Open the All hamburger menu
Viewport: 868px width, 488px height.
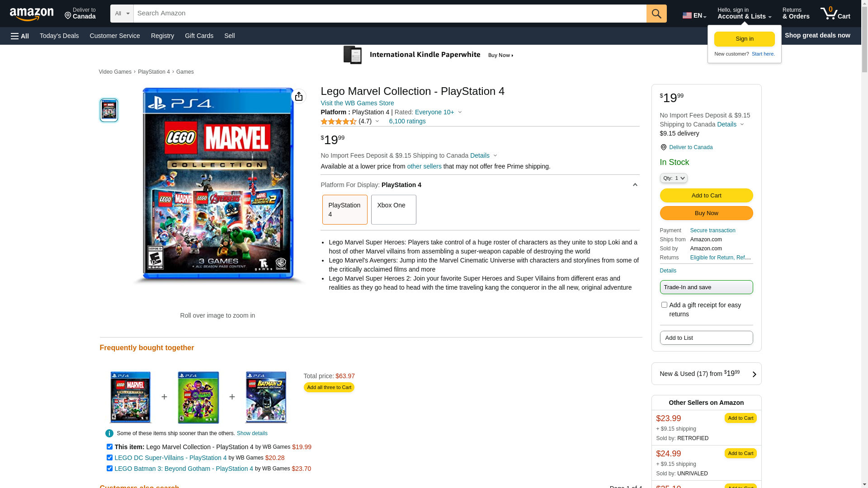pos(20,36)
